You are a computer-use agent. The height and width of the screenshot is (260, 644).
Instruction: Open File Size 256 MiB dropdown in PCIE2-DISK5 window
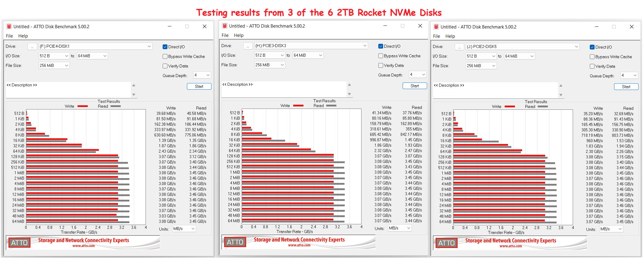click(x=481, y=66)
